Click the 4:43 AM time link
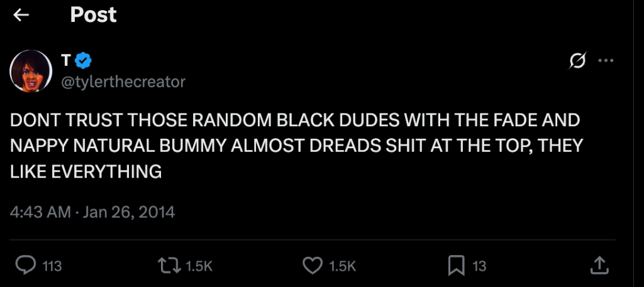 [x=40, y=212]
